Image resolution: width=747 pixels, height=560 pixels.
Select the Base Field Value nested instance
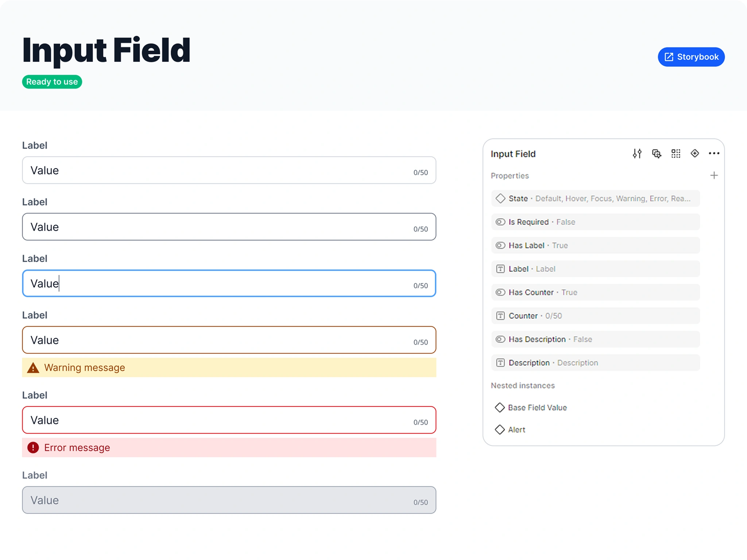537,407
